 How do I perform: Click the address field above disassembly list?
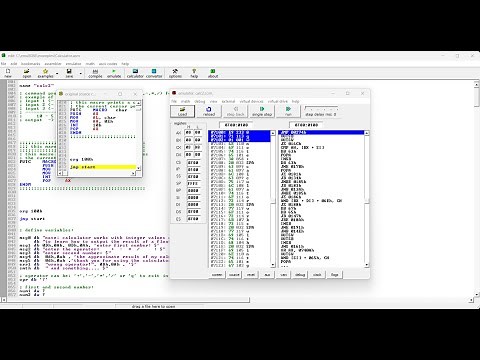tap(306, 125)
